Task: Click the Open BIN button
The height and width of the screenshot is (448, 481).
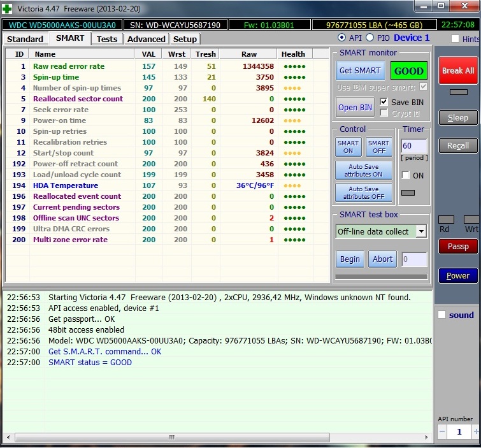Action: (x=355, y=108)
